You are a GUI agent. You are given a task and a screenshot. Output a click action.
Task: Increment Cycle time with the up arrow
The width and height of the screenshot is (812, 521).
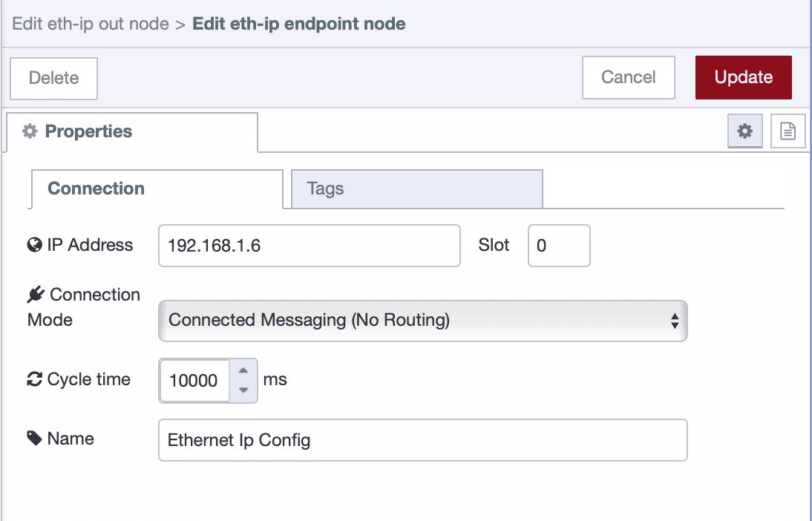[x=243, y=372]
